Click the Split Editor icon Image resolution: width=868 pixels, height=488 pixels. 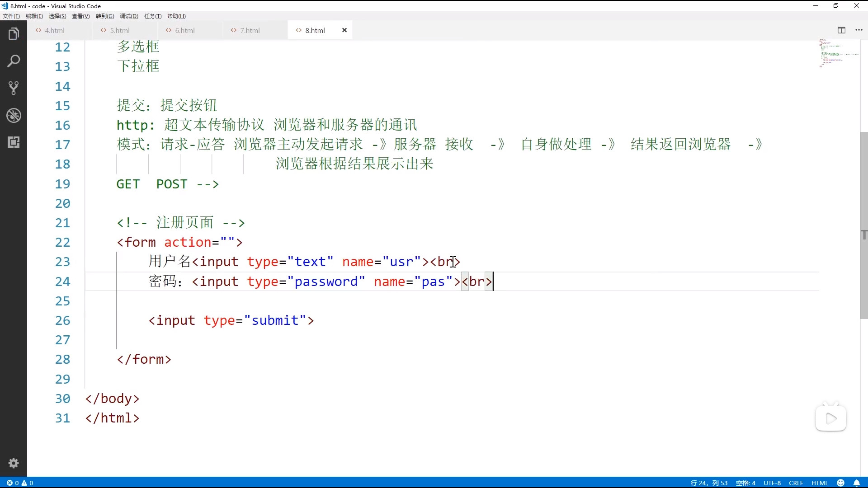841,30
